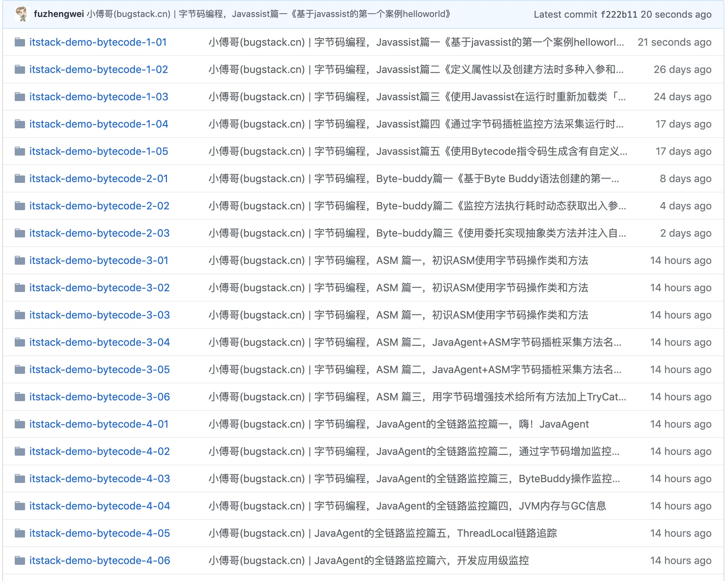Click folder icon beside itstack-demo-bytecode-1-01

20,42
